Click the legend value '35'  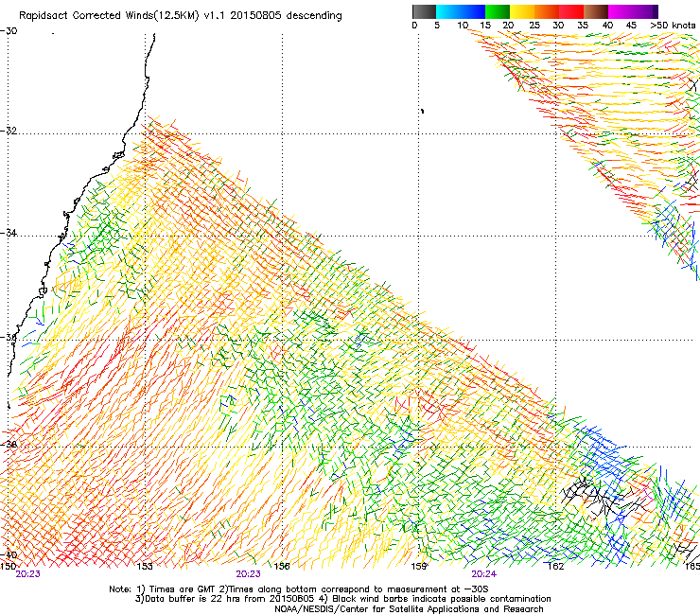(x=583, y=26)
